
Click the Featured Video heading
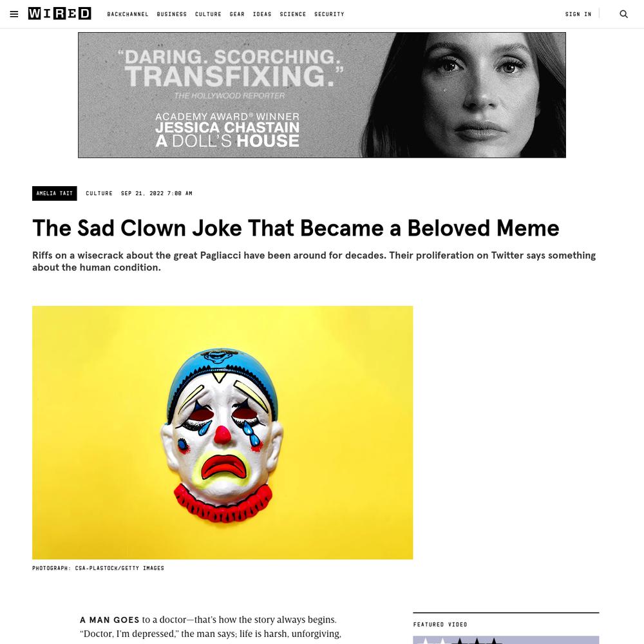tap(440, 624)
